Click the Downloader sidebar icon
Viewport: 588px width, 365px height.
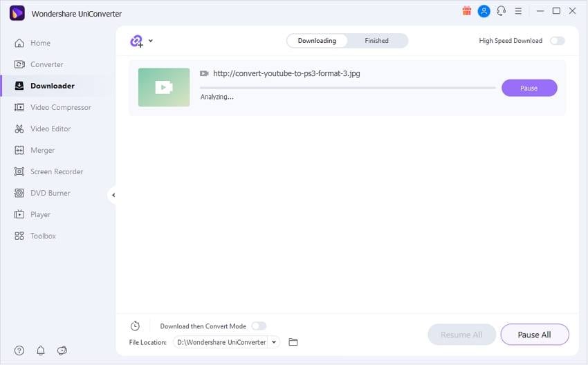click(19, 86)
